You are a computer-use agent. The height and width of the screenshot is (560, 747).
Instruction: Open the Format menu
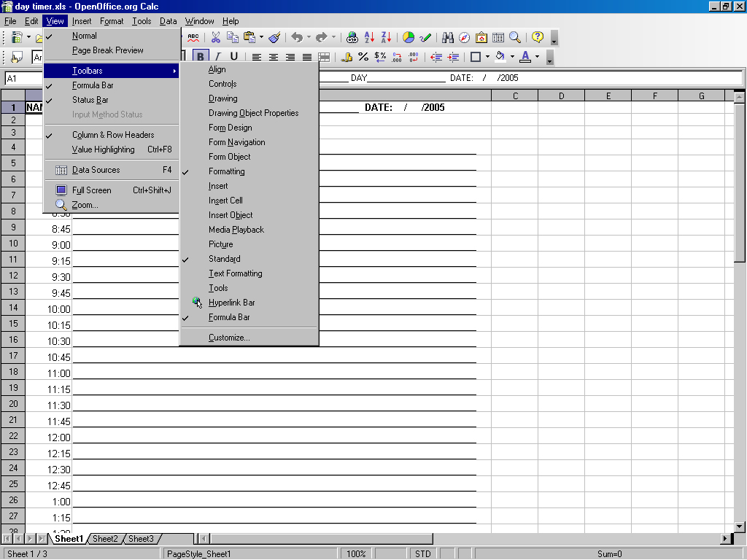[x=112, y=21]
